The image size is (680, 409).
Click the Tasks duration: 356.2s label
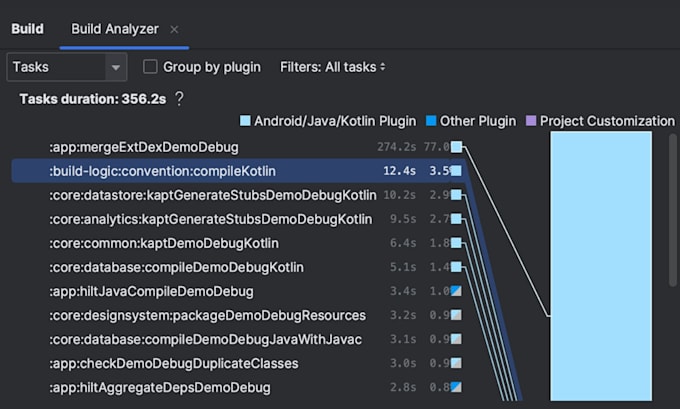click(93, 99)
